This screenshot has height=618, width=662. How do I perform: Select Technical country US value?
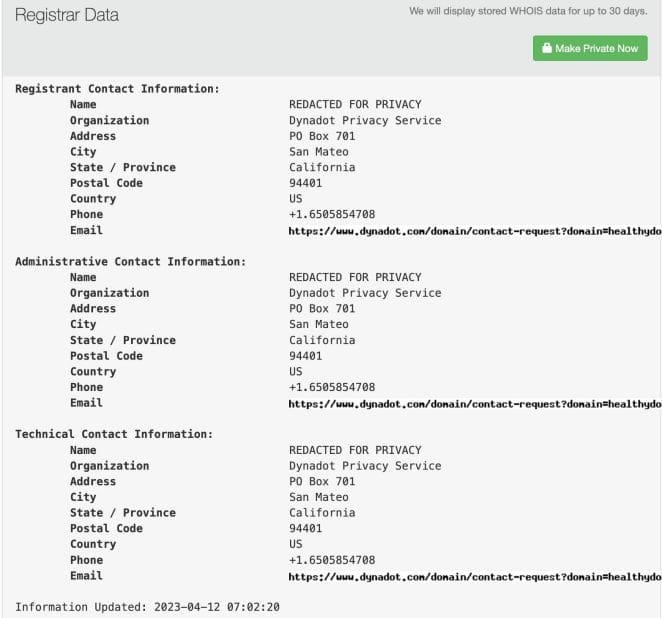296,544
